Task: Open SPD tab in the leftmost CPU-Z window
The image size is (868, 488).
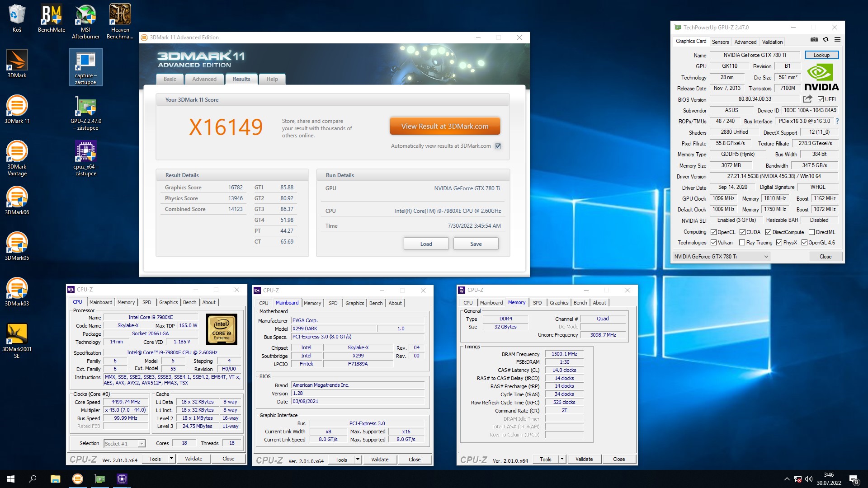Action: click(147, 302)
